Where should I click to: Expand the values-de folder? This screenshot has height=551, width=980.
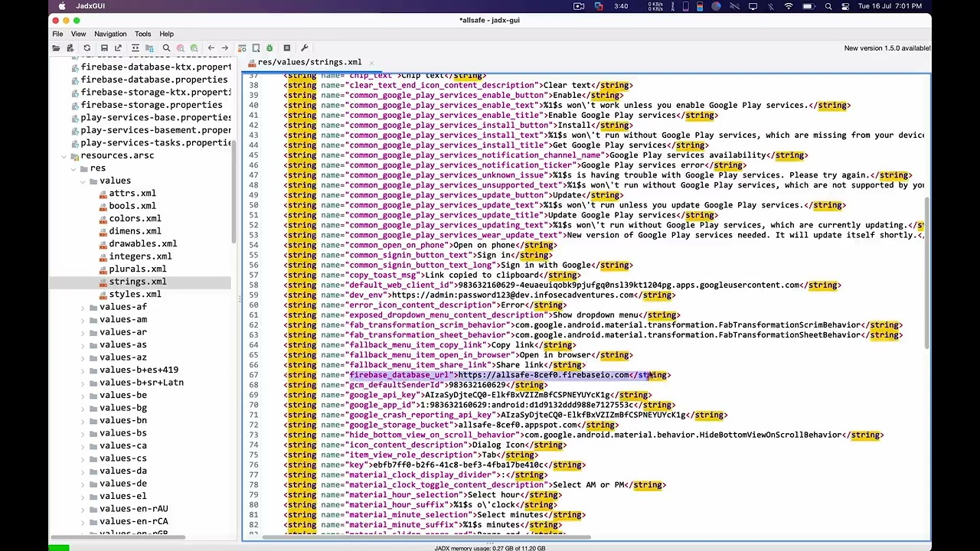83,484
